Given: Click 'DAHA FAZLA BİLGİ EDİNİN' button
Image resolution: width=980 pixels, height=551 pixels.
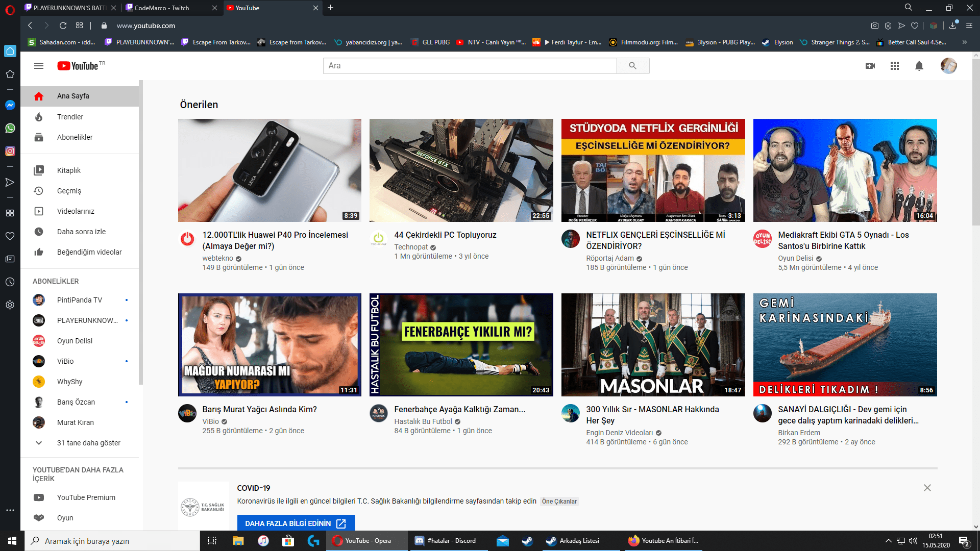Looking at the screenshot, I should pyautogui.click(x=296, y=523).
